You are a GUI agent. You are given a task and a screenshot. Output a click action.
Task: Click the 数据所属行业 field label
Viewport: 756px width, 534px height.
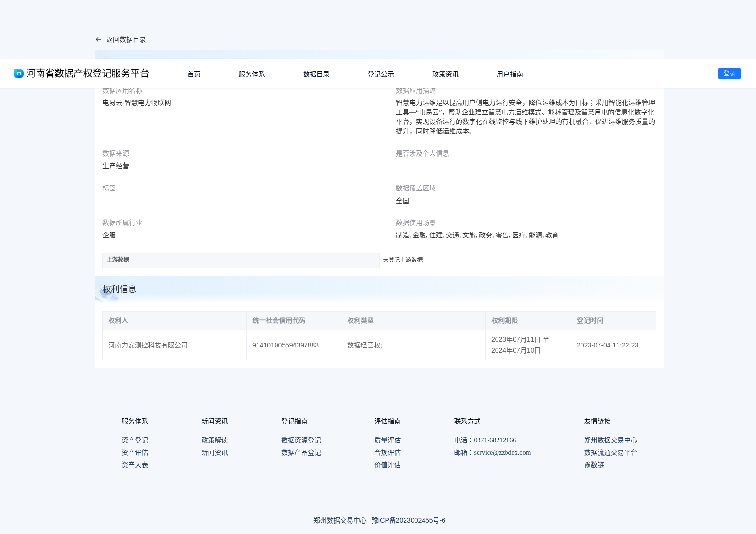pos(122,223)
